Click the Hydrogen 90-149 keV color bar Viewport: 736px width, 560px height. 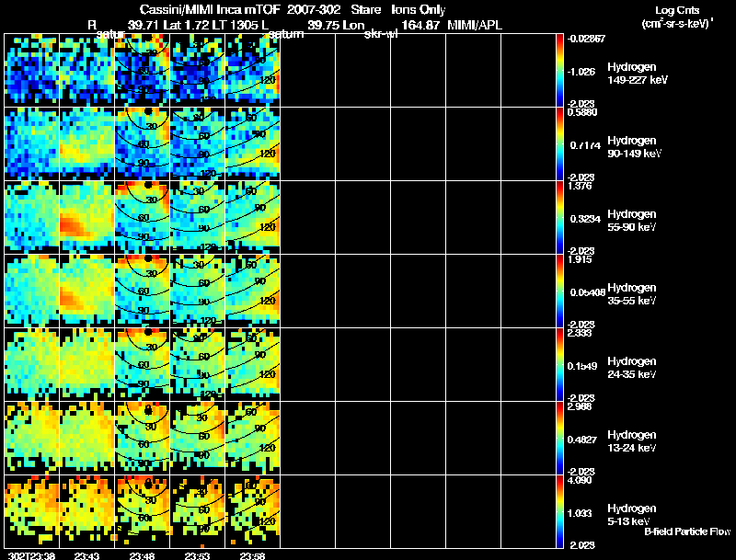(559, 144)
